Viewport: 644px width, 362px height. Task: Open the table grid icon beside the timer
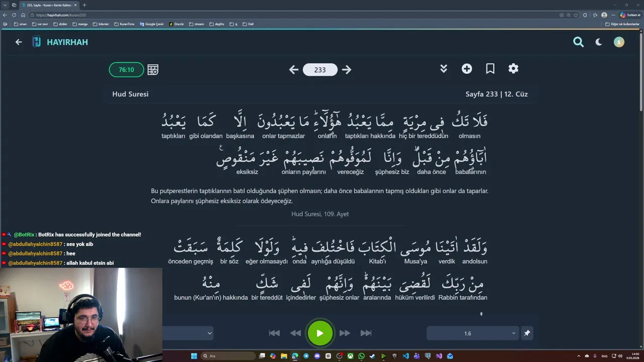coord(153,70)
